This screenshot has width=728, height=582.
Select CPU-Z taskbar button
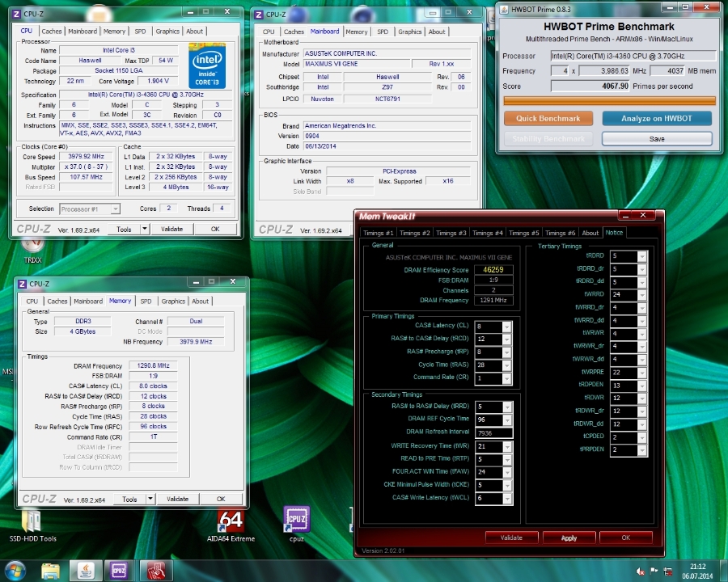tap(120, 571)
